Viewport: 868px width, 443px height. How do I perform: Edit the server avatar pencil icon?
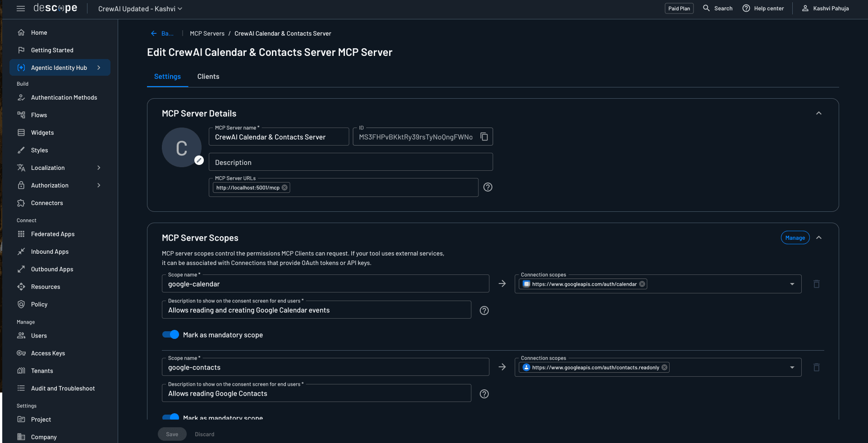pos(199,160)
